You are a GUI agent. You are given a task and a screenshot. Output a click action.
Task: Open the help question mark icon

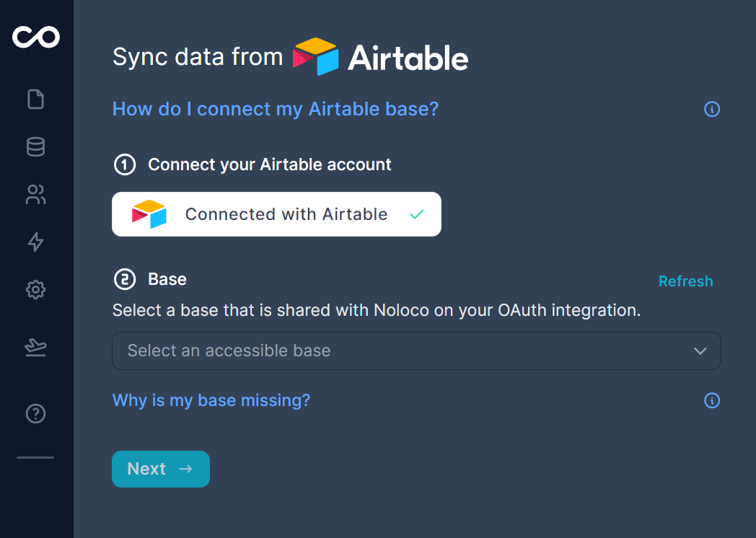pyautogui.click(x=35, y=413)
